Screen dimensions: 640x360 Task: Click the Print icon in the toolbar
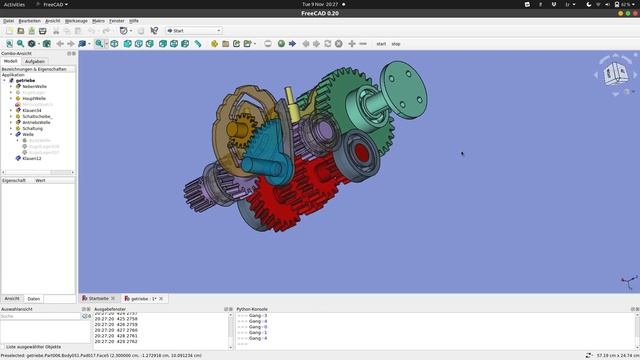42,31
